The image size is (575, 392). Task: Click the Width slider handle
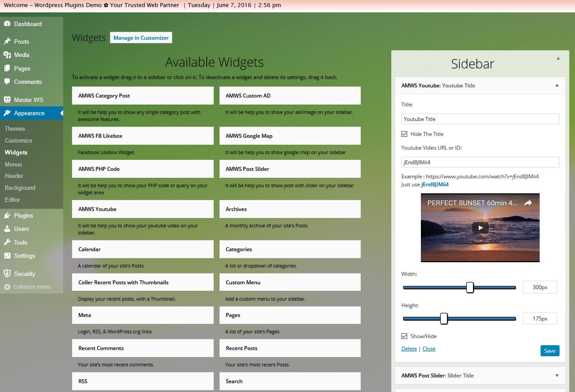(x=470, y=287)
